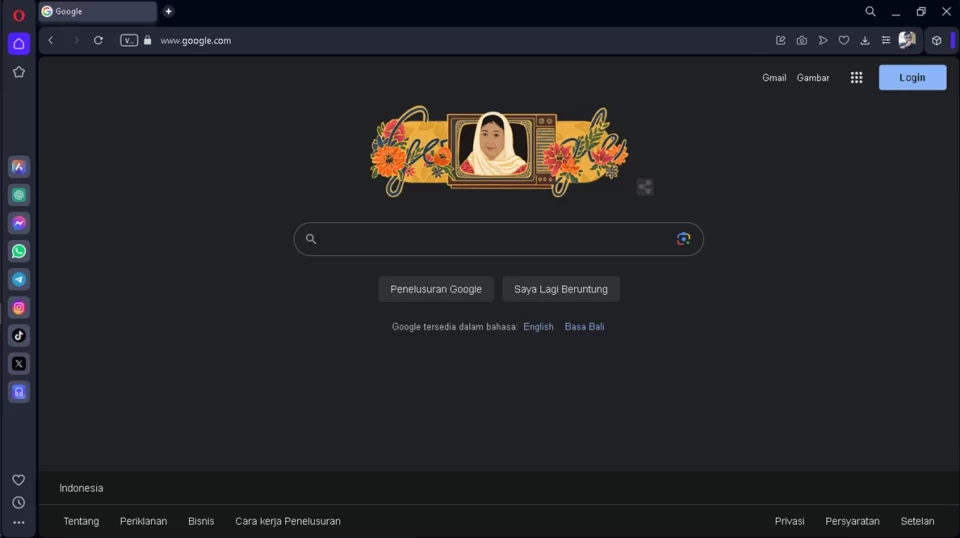Open the profile avatar in toolbar
The height and width of the screenshot is (538, 960).
tap(907, 40)
